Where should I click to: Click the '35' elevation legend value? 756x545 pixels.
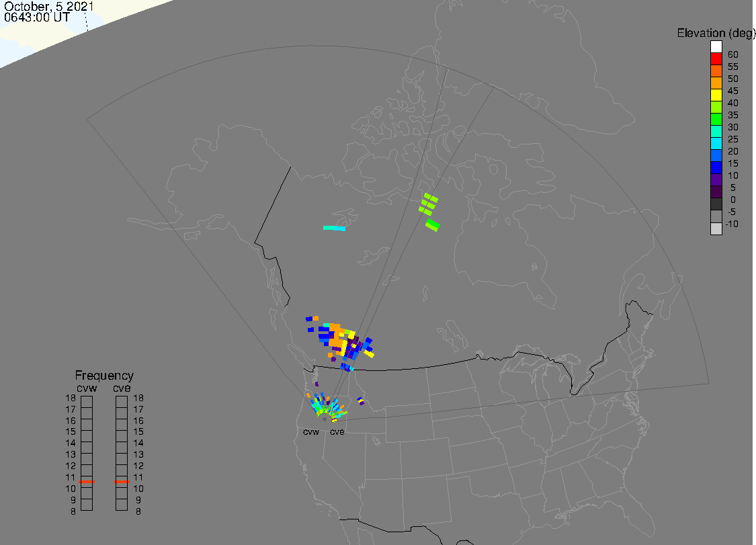[733, 115]
